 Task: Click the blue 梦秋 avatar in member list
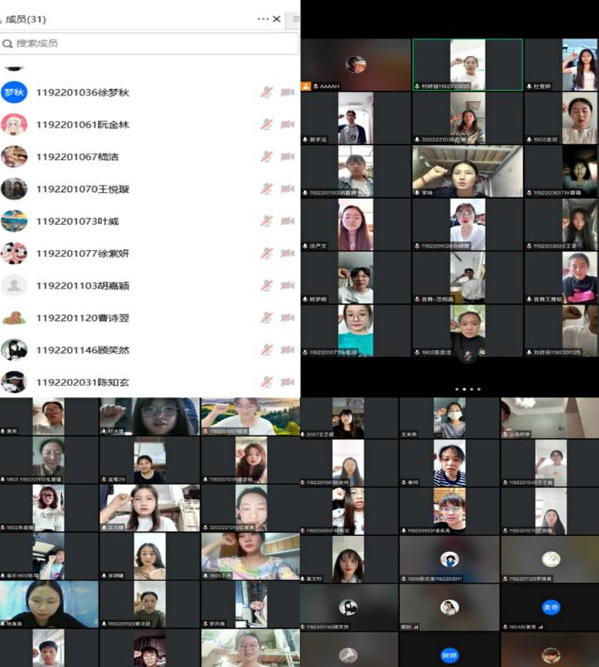[x=14, y=92]
